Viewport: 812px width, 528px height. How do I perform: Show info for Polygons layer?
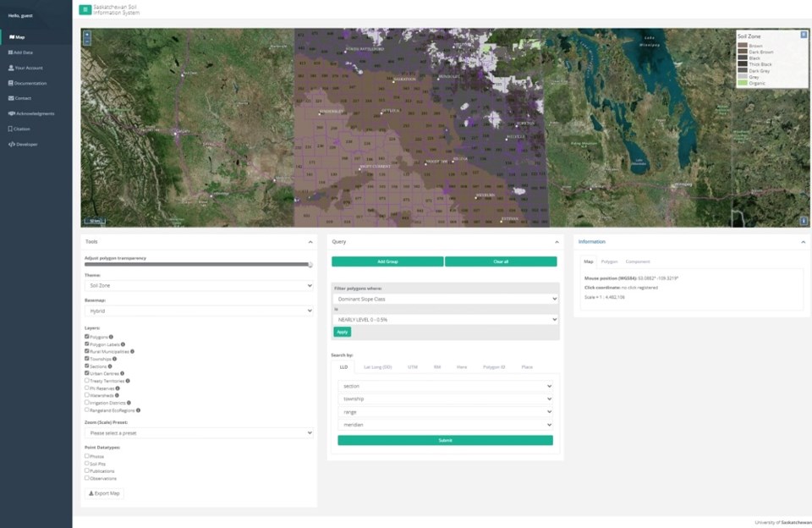pos(111,337)
